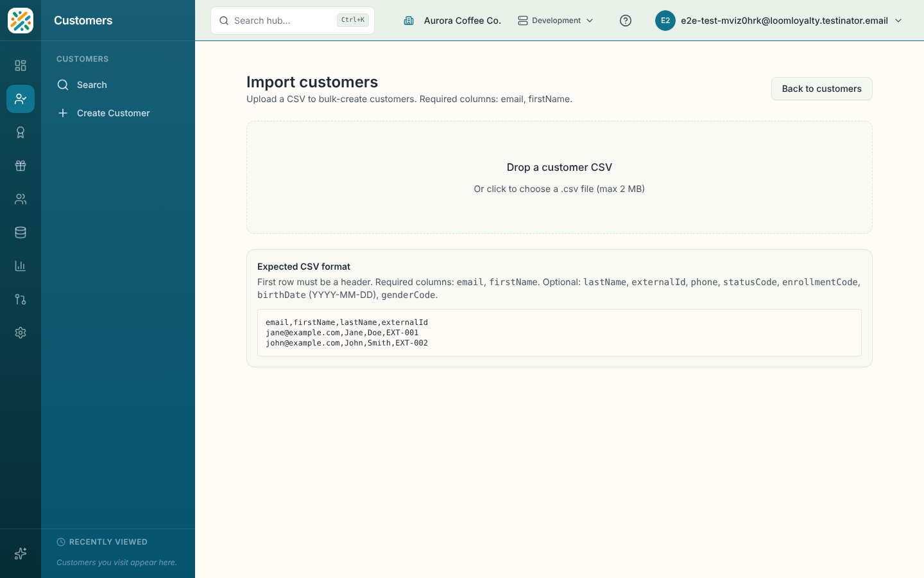Click the Ctrl+K shortcut badge

pyautogui.click(x=353, y=21)
